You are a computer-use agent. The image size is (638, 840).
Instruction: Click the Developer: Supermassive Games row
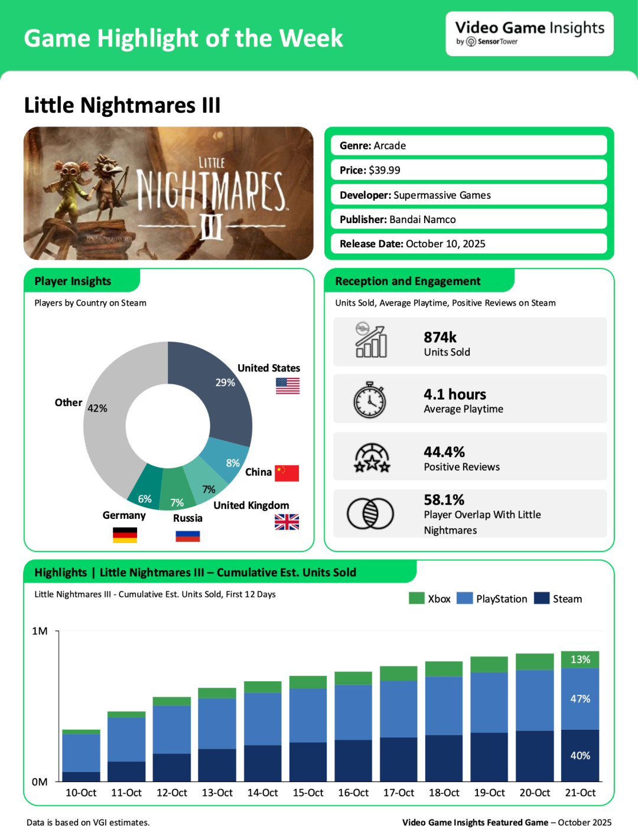pos(469,195)
